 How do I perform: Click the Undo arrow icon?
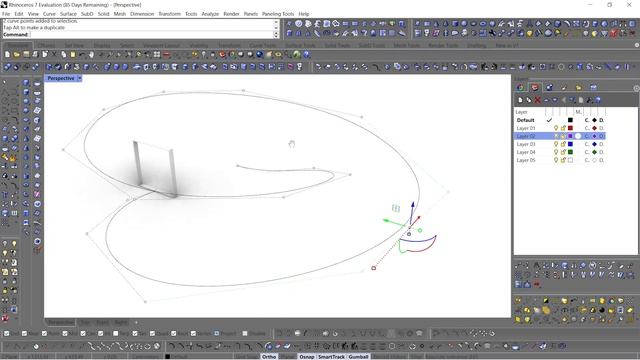(x=82, y=54)
